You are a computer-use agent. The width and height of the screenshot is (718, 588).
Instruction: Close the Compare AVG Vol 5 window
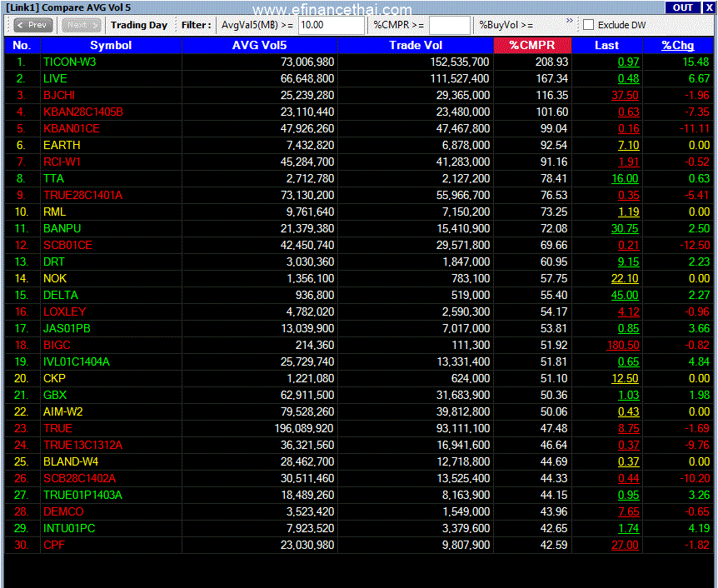click(x=709, y=7)
